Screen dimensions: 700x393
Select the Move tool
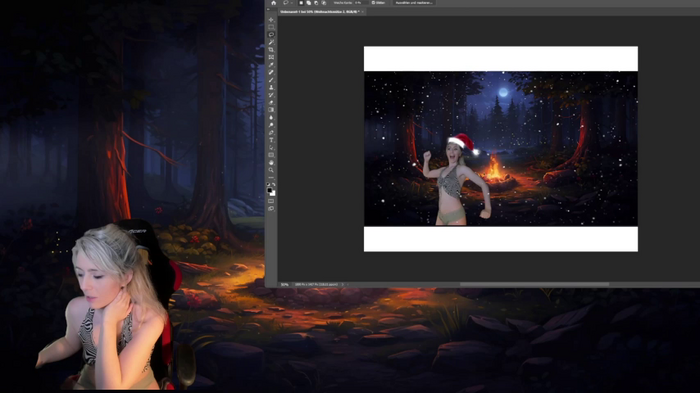pyautogui.click(x=271, y=20)
